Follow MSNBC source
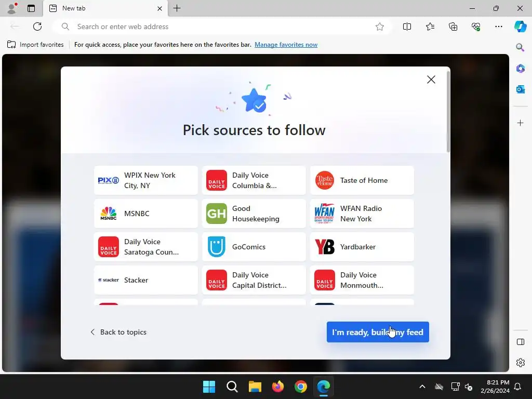This screenshot has height=399, width=532. click(x=146, y=214)
